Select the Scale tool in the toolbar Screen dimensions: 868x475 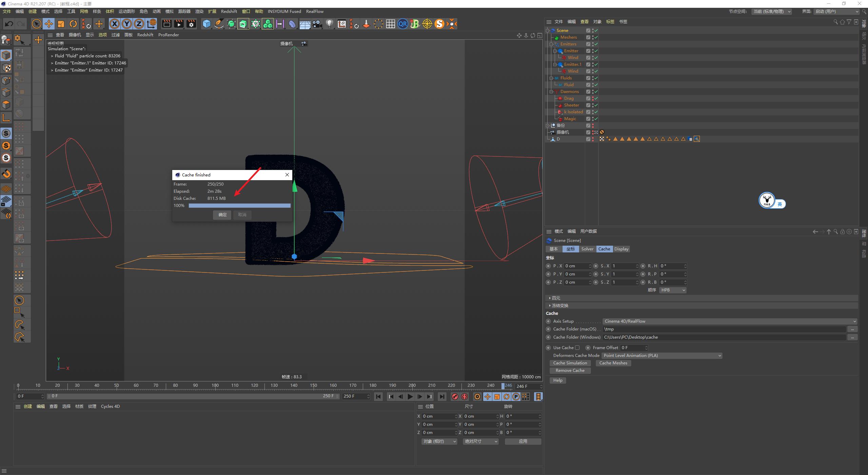pos(61,24)
